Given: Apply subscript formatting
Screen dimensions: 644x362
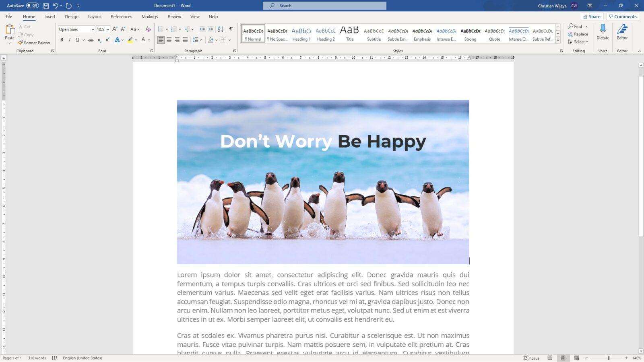Looking at the screenshot, I should pyautogui.click(x=99, y=39).
